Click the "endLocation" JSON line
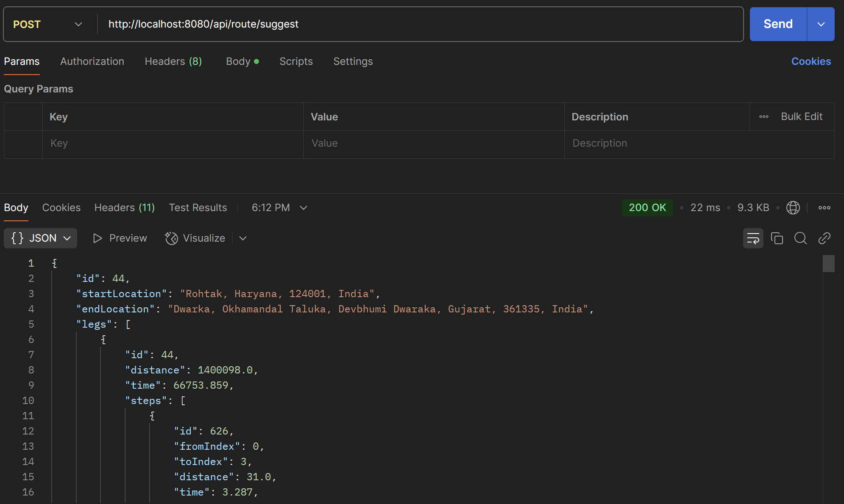This screenshot has height=504, width=844. pos(335,309)
